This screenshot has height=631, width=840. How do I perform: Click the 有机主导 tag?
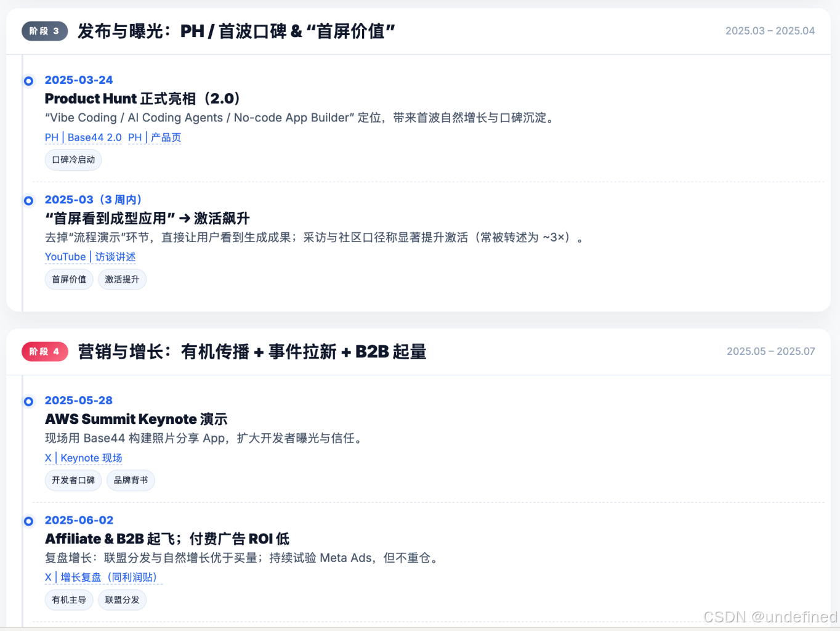[69, 600]
